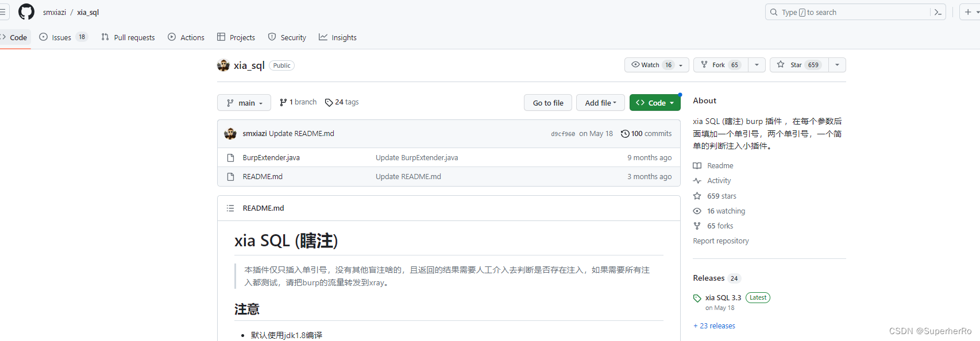Click the 9 months ago timestamp
The image size is (980, 341).
[649, 158]
